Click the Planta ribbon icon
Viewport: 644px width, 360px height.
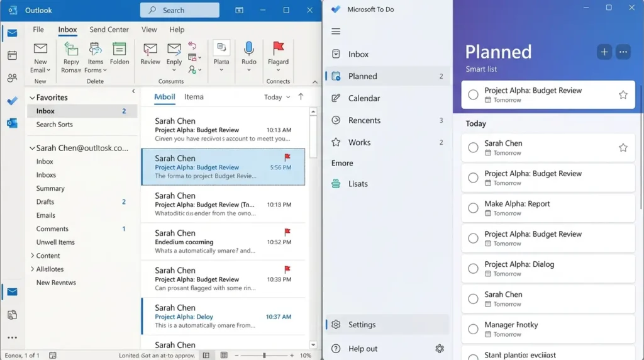click(221, 48)
